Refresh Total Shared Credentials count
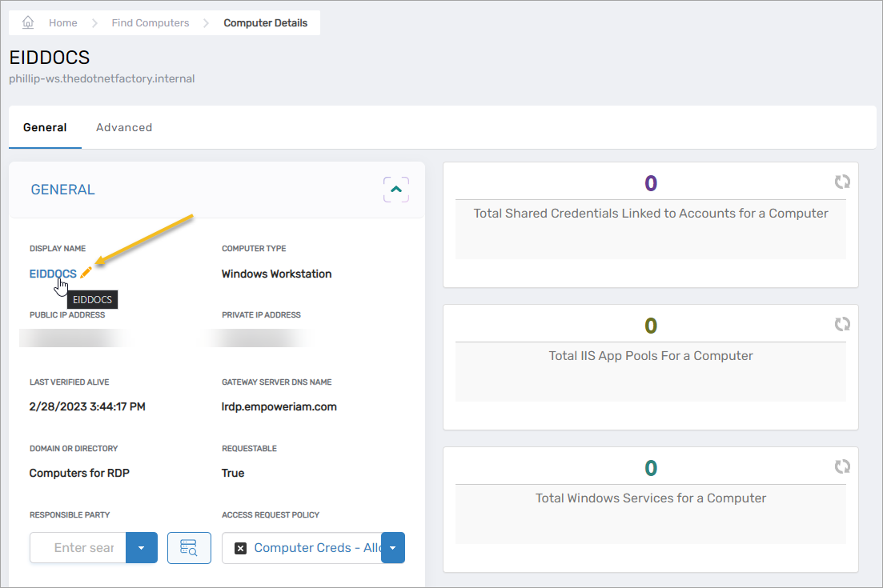This screenshot has height=588, width=883. pyautogui.click(x=841, y=182)
